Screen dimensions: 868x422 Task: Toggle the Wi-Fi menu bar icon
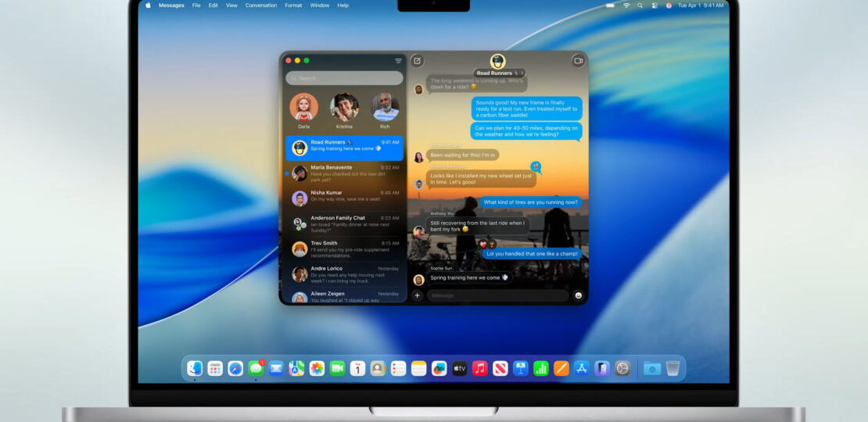coord(626,5)
